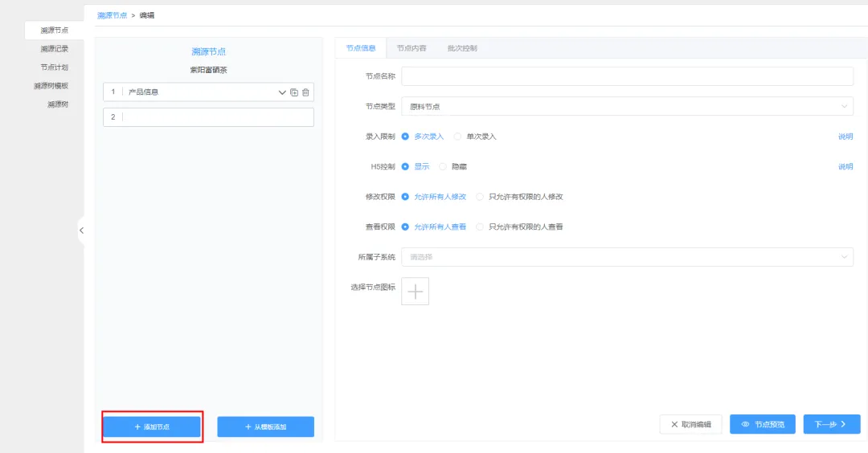Open the 节点类型 dropdown showing 原料节点
The height and width of the screenshot is (453, 868).
[x=627, y=106]
